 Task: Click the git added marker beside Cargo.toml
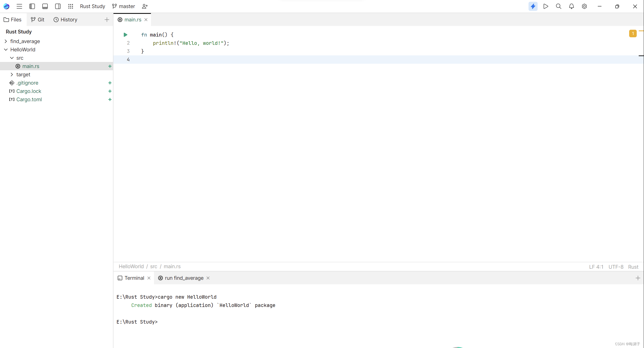[110, 99]
